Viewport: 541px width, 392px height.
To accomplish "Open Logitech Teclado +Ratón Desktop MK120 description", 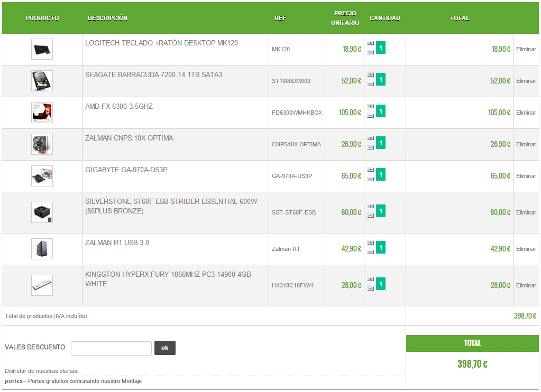I will coord(161,43).
